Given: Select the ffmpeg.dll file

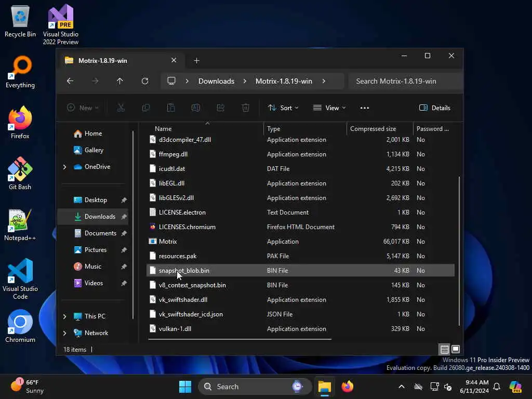Looking at the screenshot, I should point(301,154).
